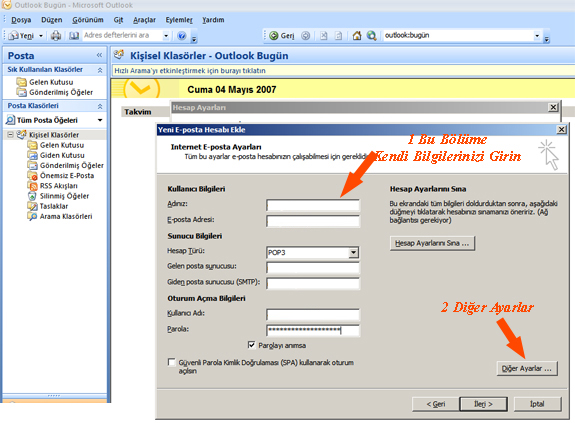Click the Print toolbar icon
The image size is (575, 423).
[56, 36]
